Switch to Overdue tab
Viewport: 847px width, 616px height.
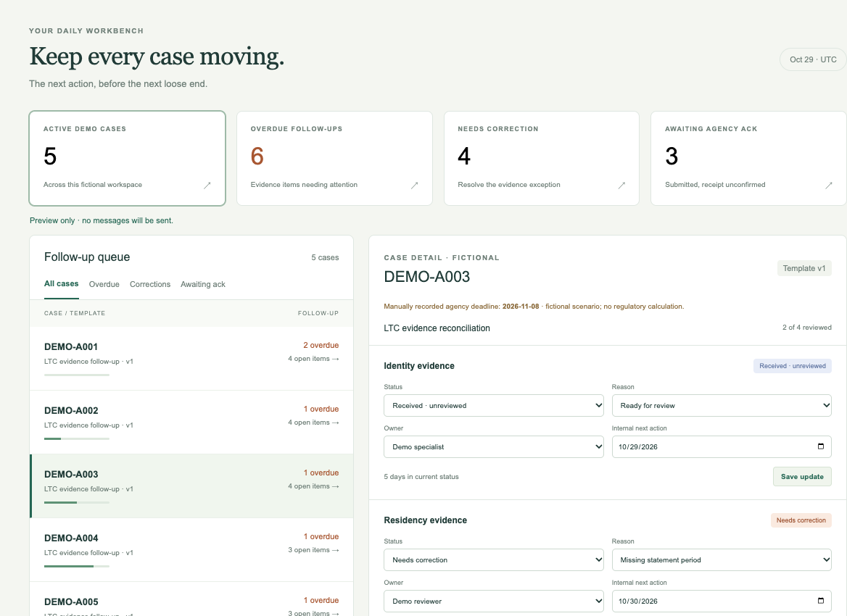104,285
